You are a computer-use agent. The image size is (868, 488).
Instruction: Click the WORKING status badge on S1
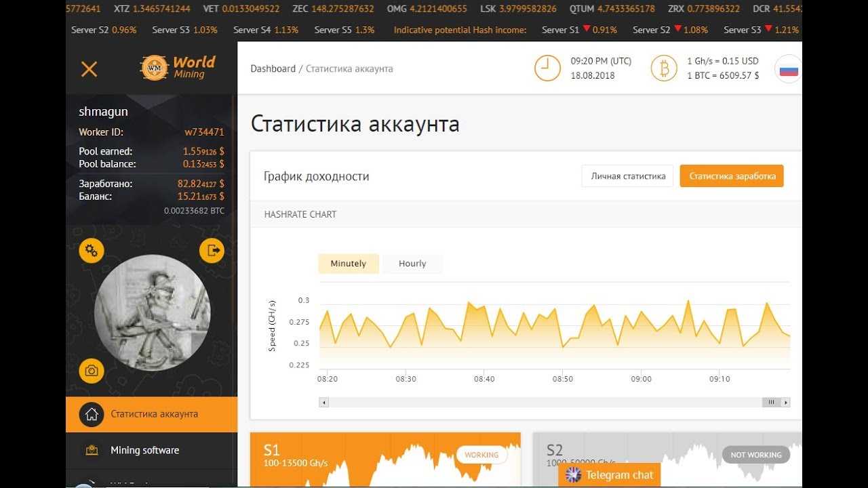pyautogui.click(x=482, y=455)
